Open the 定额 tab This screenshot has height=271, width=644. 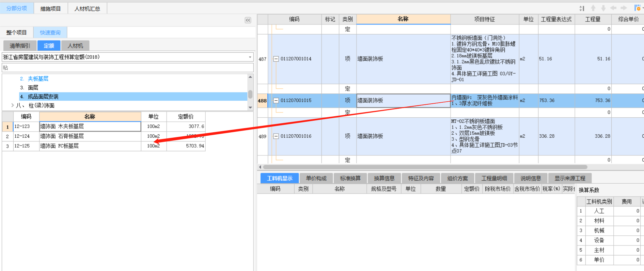(x=49, y=46)
